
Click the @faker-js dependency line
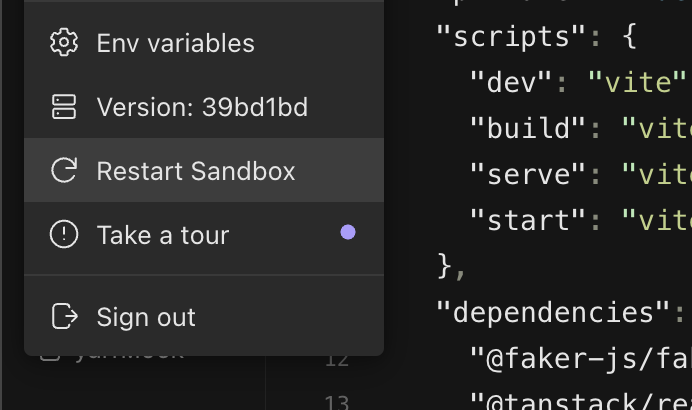click(x=580, y=359)
